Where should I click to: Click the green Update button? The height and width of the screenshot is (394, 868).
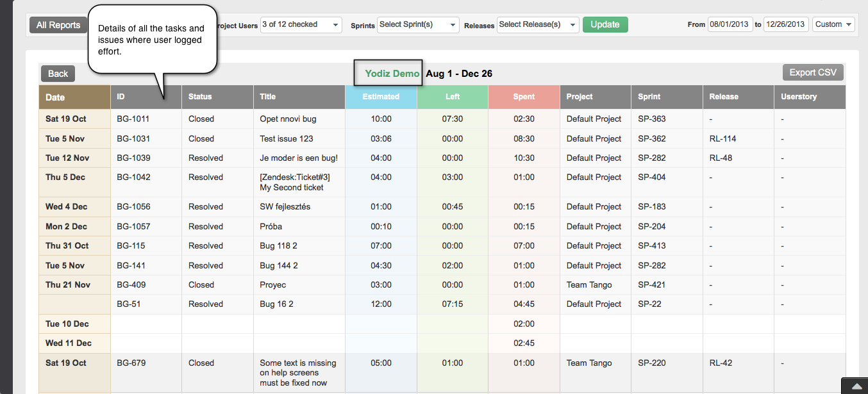[x=605, y=25]
